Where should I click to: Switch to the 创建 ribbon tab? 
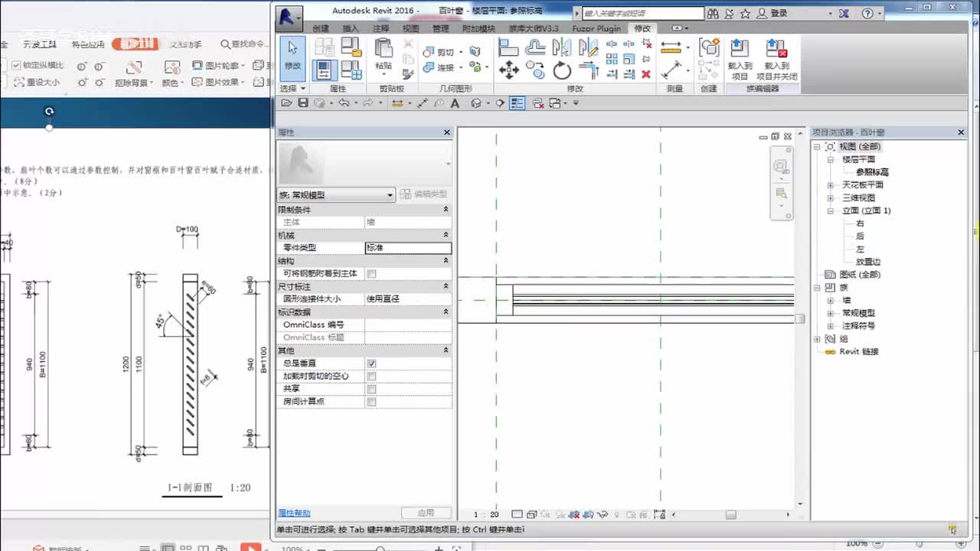pos(321,28)
